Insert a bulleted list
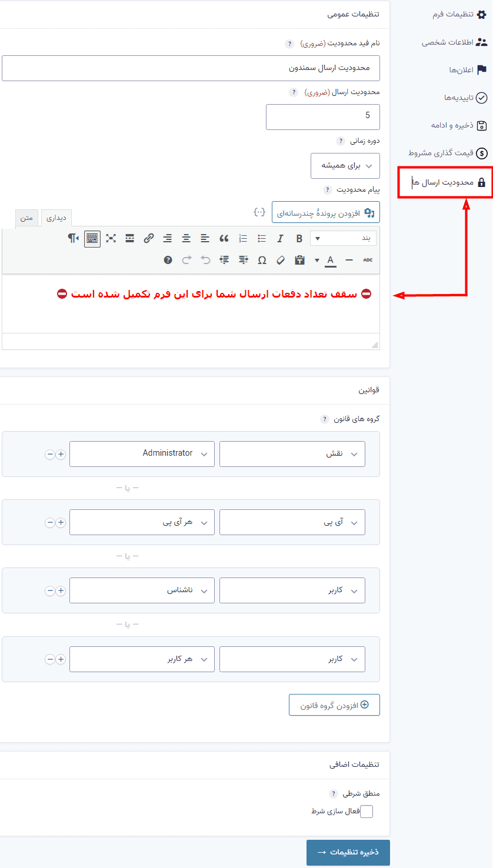Viewport: 493px width, 868px height. tap(262, 238)
